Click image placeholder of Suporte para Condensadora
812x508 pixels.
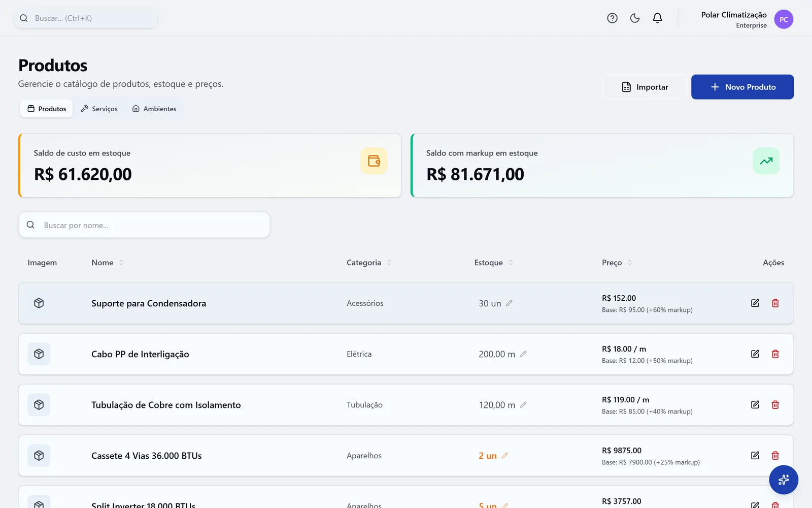[x=39, y=303]
